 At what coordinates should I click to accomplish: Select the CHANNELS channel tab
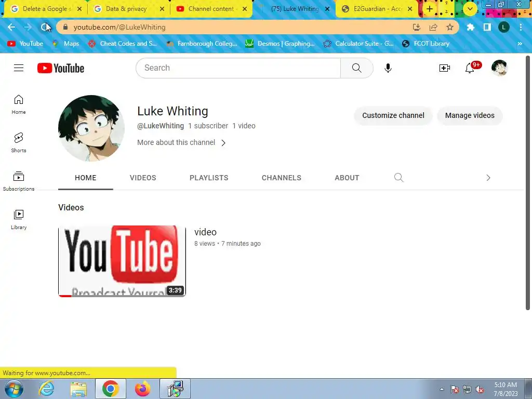[x=281, y=178]
